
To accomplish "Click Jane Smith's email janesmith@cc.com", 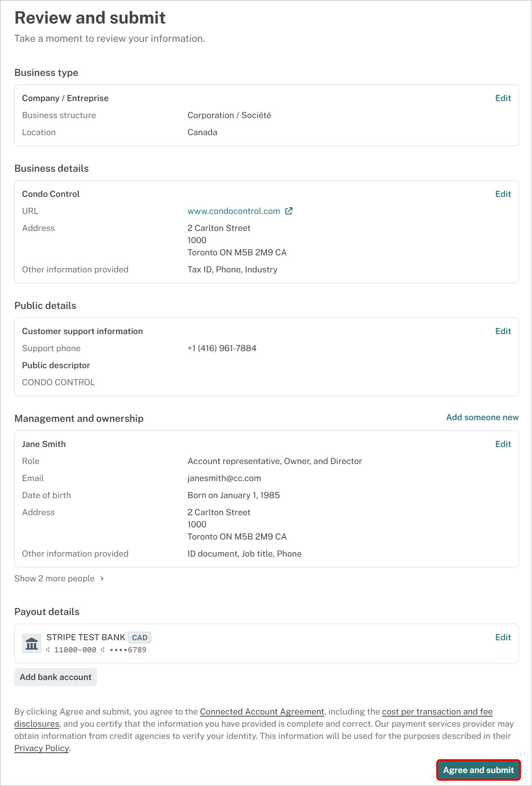I will [x=224, y=478].
